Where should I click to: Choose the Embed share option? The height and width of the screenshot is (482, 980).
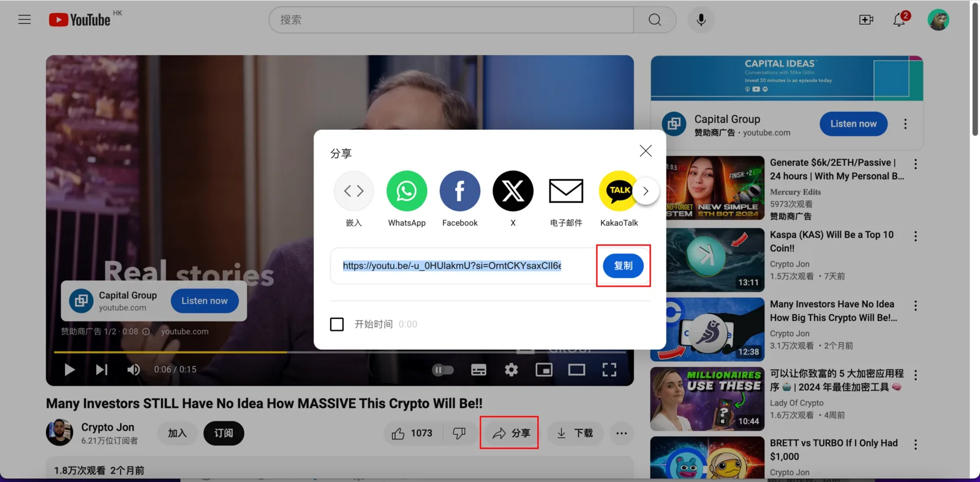[x=354, y=191]
